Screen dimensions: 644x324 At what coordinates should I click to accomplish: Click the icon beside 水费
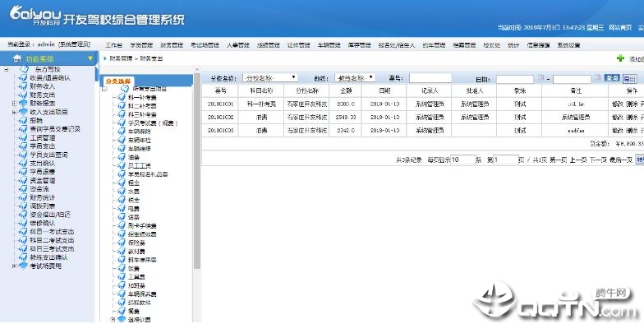[122, 192]
